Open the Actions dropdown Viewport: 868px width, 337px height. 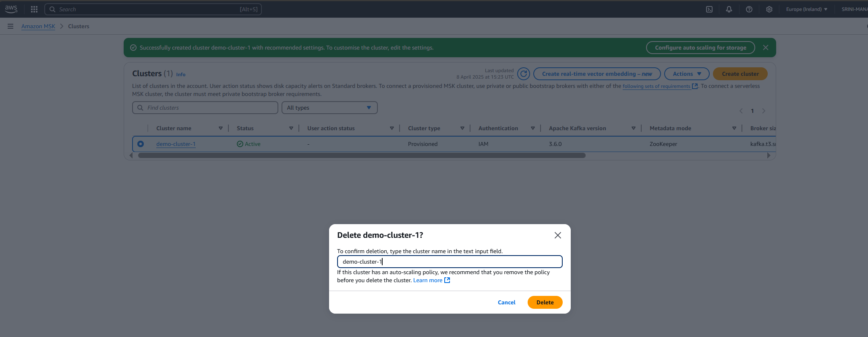687,74
